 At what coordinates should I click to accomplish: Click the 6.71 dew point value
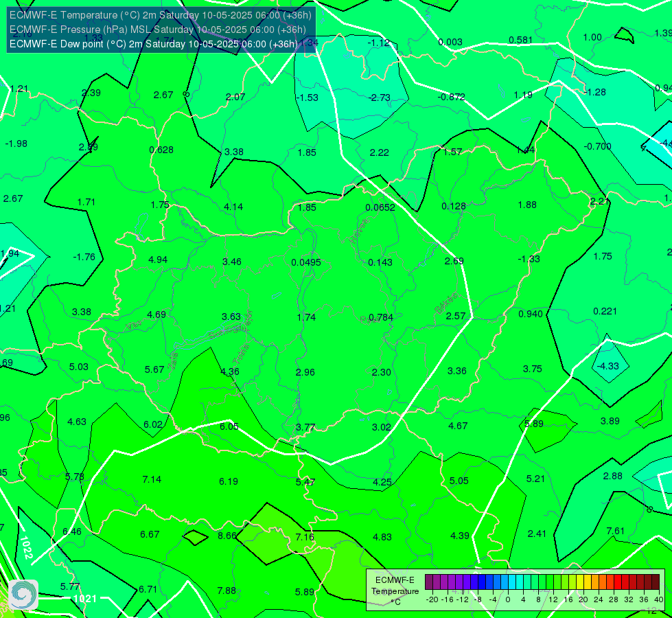(148, 590)
